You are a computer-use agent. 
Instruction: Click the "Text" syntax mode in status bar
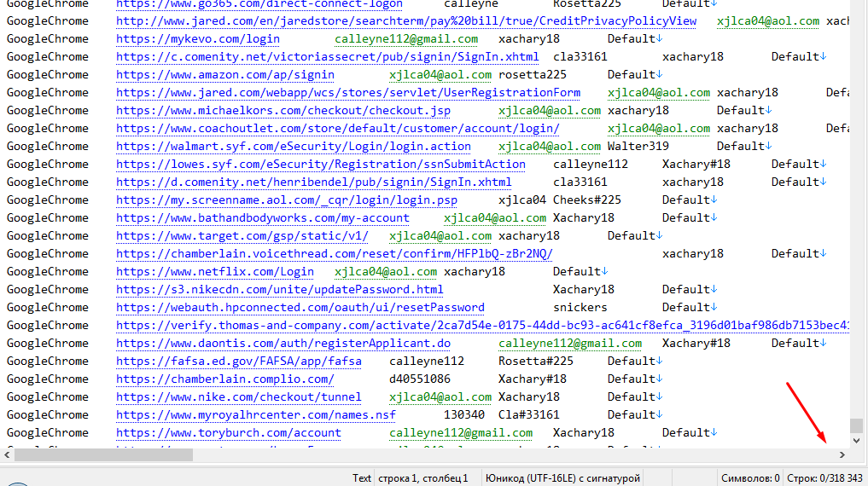coord(362,478)
